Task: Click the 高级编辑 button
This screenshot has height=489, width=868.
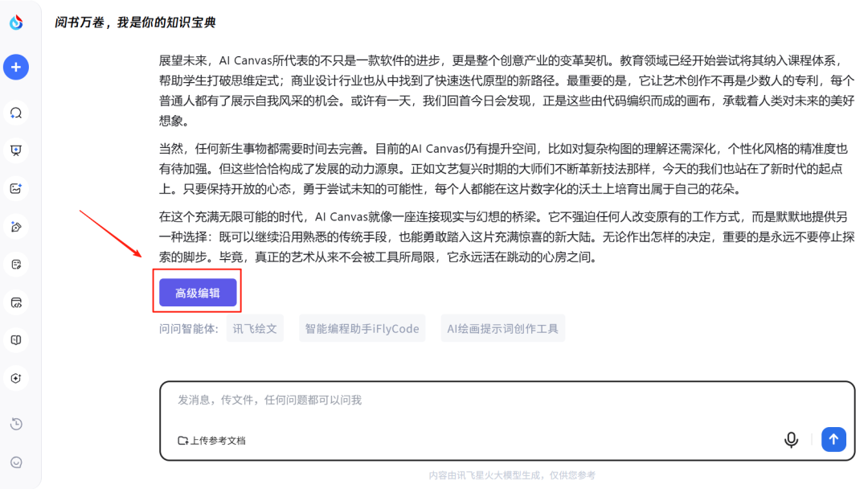Action: click(x=198, y=293)
